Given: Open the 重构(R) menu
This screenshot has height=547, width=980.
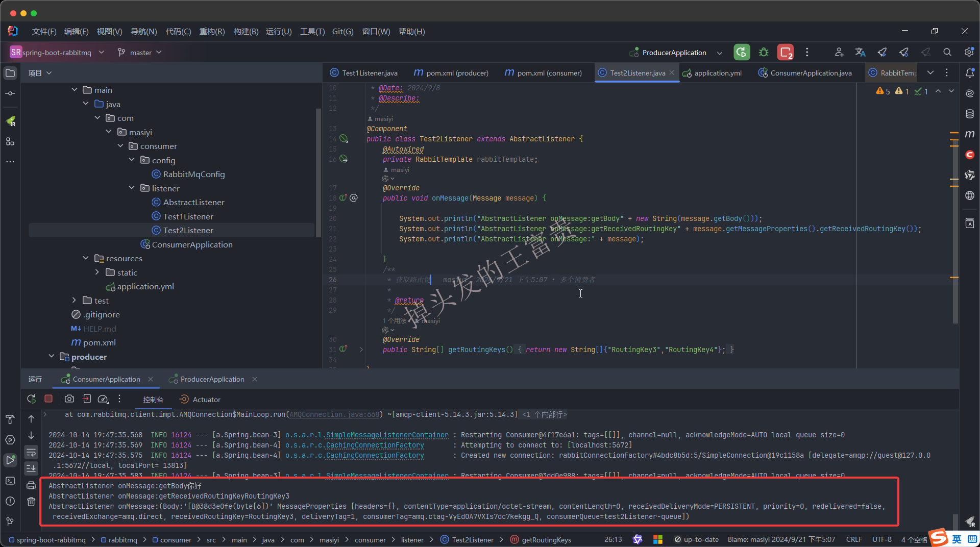Looking at the screenshot, I should [212, 31].
